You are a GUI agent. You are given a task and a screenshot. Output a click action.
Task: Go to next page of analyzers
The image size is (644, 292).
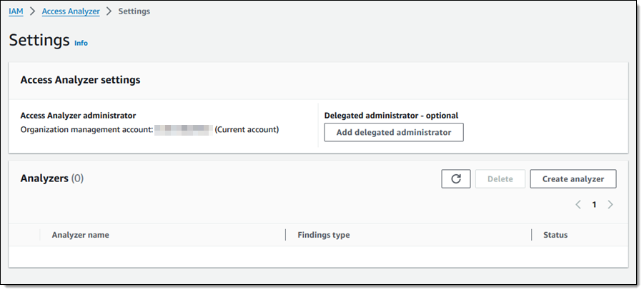(610, 204)
